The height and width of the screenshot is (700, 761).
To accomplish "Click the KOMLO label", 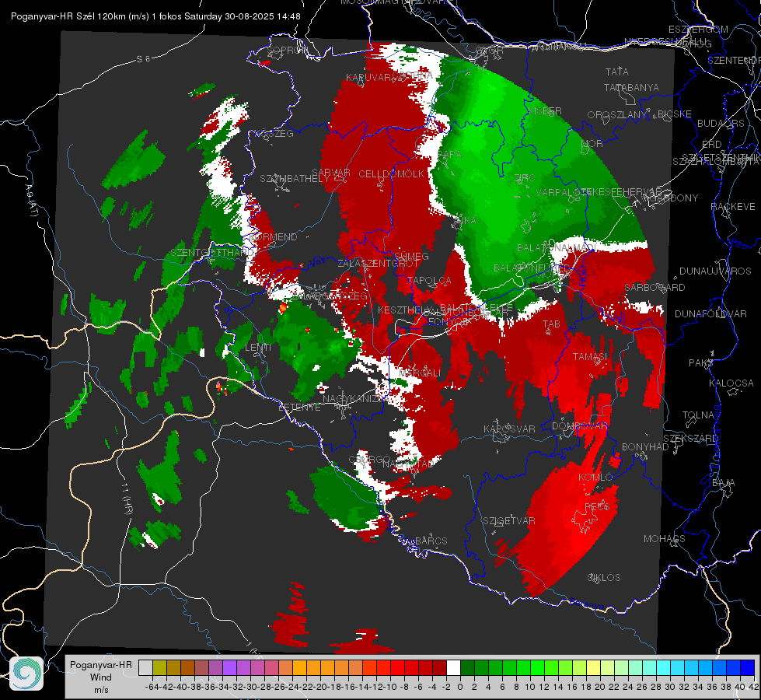I will [x=595, y=478].
